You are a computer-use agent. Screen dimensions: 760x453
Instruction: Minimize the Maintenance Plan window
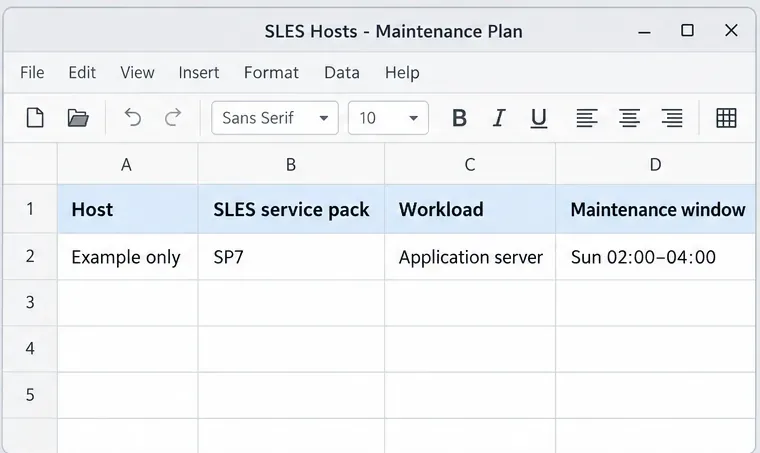644,31
